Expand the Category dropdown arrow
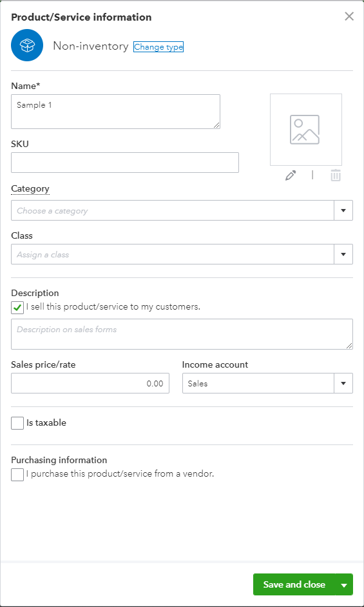The image size is (364, 607). pos(343,210)
